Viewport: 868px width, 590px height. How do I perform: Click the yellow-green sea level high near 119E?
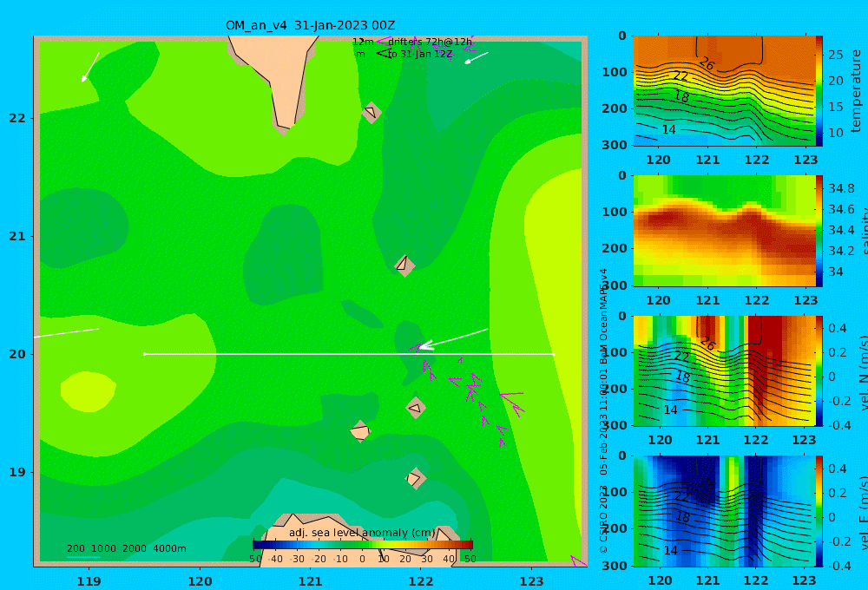[x=88, y=391]
